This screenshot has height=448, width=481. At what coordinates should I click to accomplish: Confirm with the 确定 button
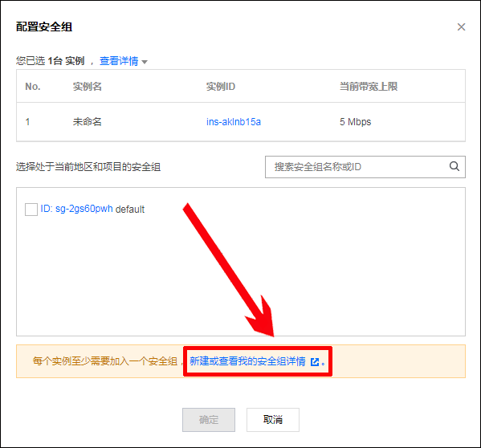(209, 419)
